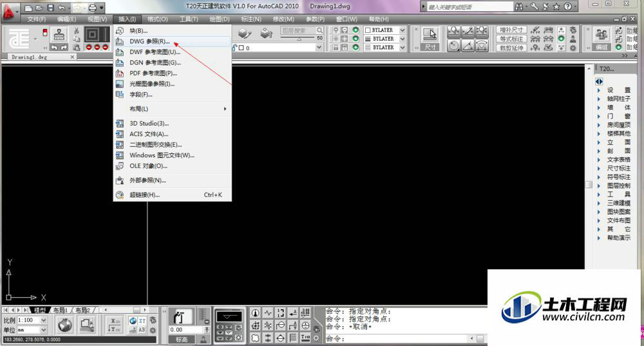Adjust the layer search slider showing 50

point(299,38)
